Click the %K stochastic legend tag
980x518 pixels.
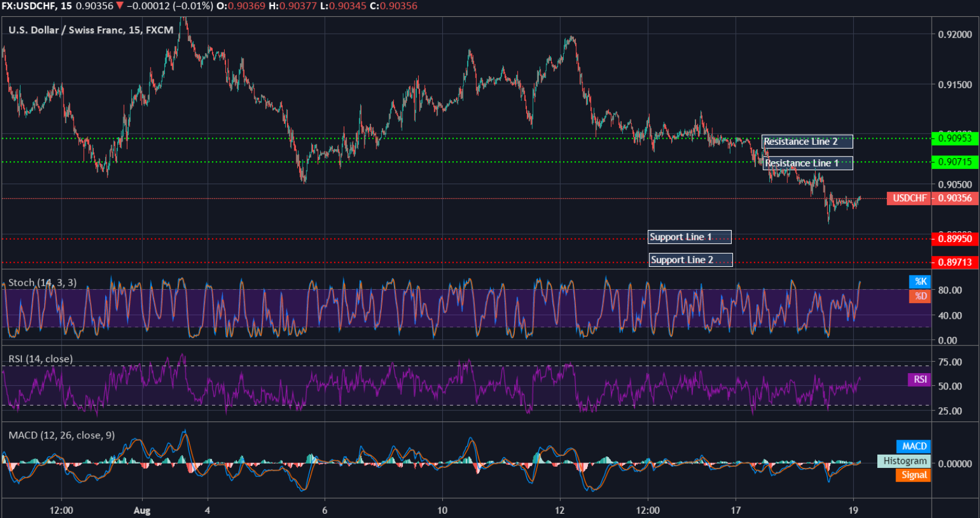tap(920, 281)
